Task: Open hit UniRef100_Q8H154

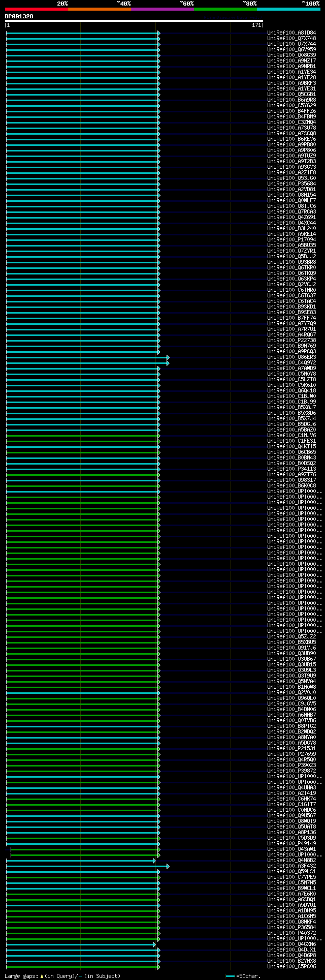Action: click(x=291, y=195)
